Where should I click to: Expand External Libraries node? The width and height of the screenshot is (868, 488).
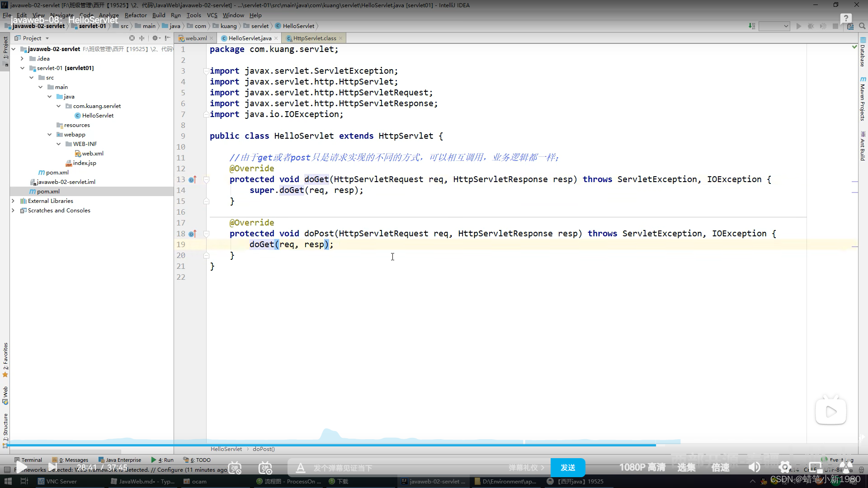click(13, 201)
